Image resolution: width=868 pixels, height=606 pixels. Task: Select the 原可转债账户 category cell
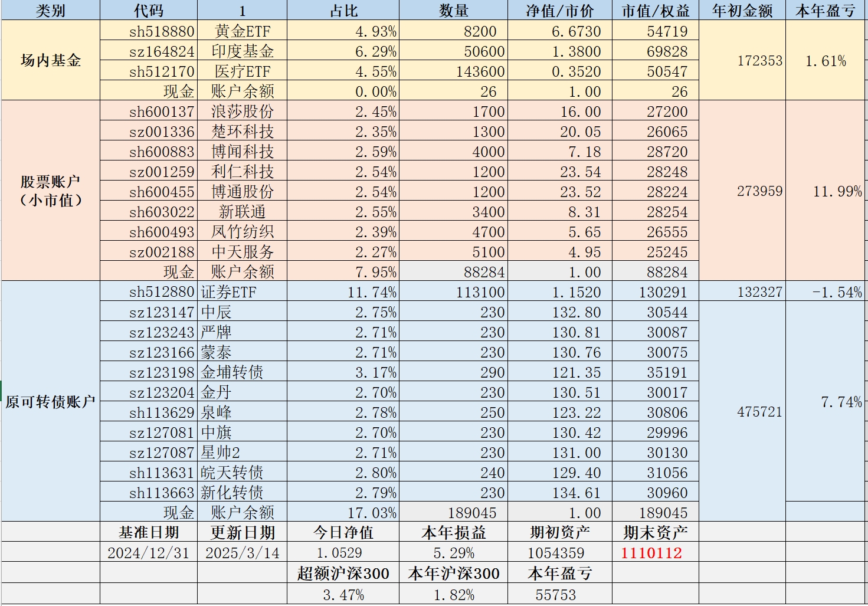pyautogui.click(x=51, y=402)
